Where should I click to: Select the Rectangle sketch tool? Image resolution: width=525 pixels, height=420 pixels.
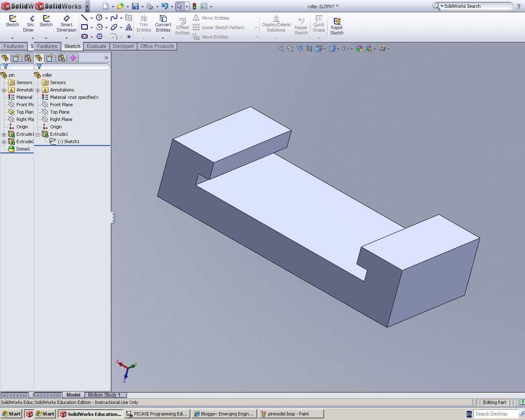pyautogui.click(x=84, y=27)
